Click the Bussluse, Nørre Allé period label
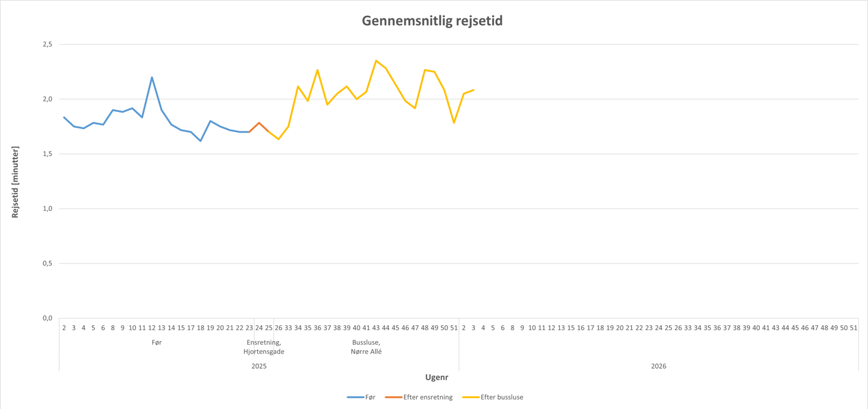Screen dimensions: 868x409 point(366,347)
